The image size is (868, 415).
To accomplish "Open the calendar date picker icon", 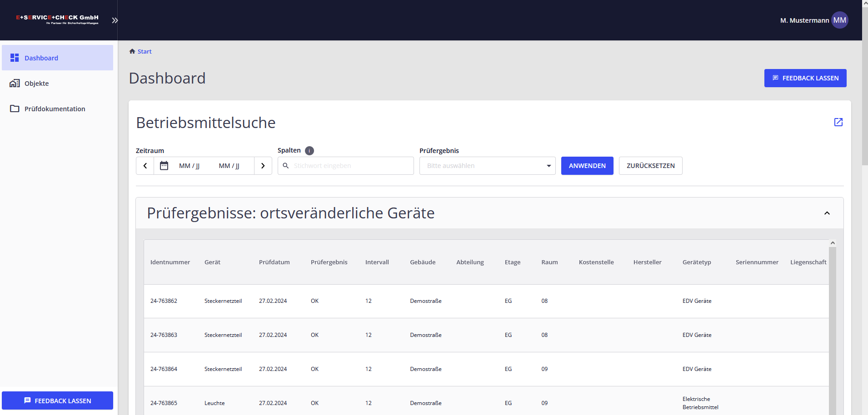I will (164, 166).
